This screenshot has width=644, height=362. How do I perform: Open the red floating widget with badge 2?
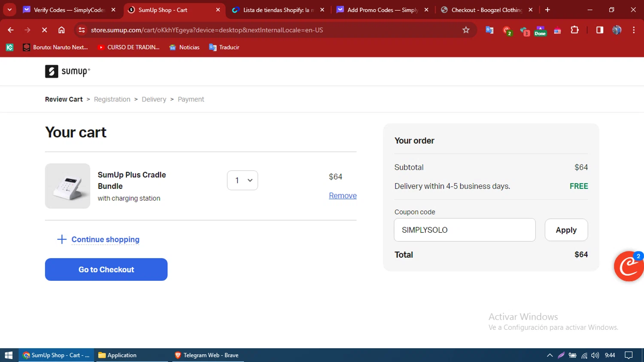tap(629, 266)
